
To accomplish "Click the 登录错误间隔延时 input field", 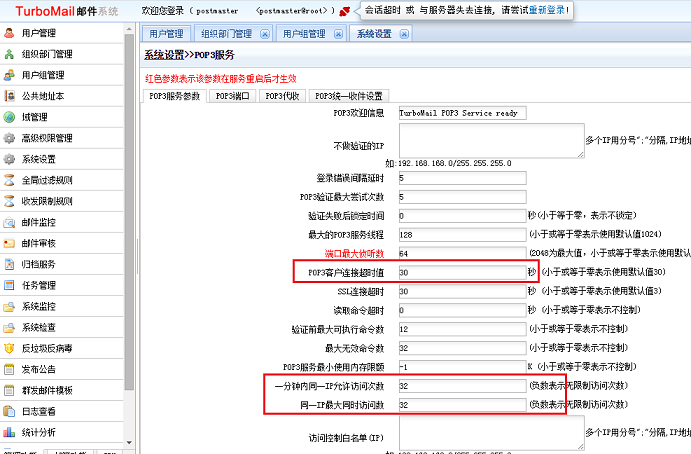I will pos(462,178).
